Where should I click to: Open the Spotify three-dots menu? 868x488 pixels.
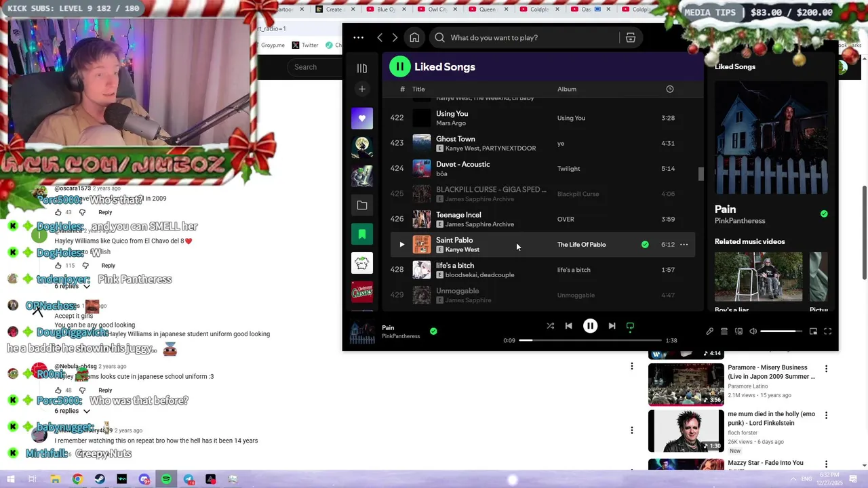358,38
